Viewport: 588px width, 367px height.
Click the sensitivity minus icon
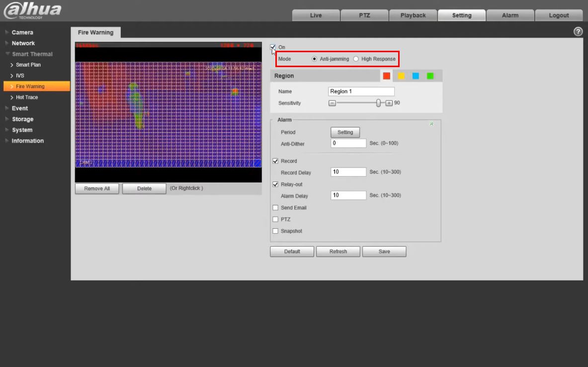coord(332,103)
